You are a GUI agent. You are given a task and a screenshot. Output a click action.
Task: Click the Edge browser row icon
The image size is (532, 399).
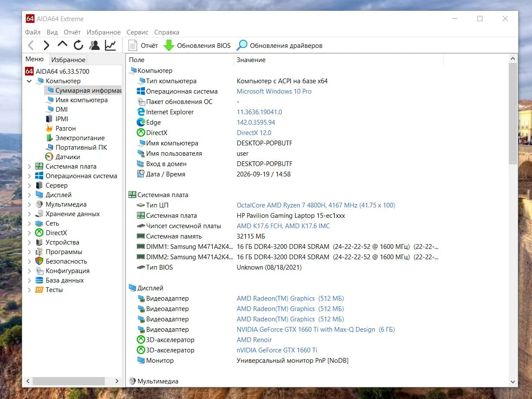pyautogui.click(x=141, y=123)
